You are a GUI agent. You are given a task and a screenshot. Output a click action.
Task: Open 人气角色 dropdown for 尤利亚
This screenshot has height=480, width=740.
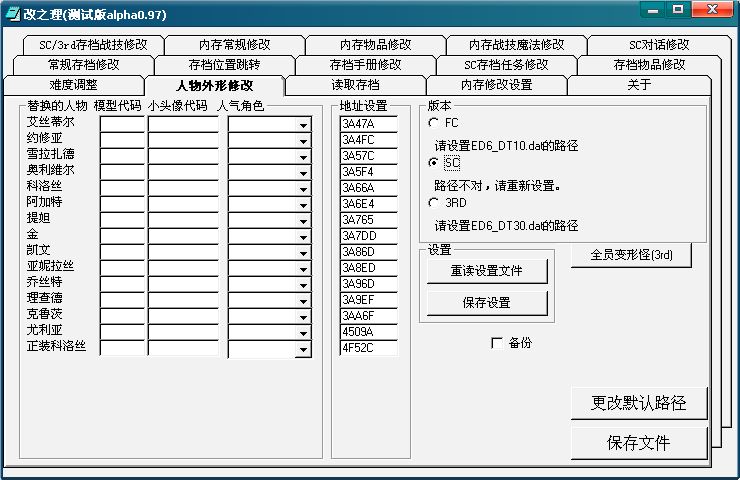[303, 334]
